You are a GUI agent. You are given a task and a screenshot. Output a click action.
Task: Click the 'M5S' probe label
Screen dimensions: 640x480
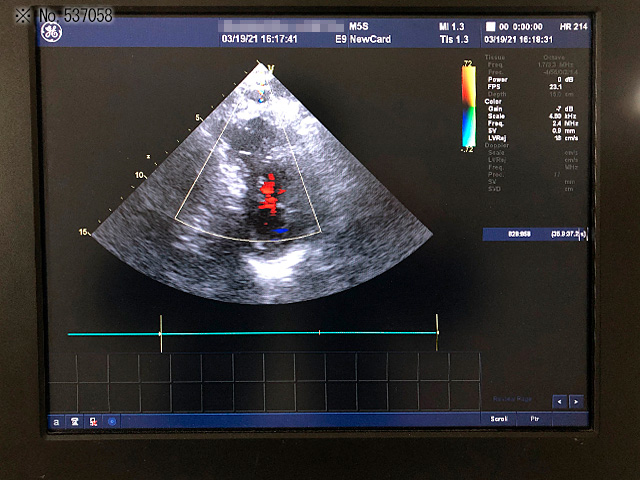tap(359, 27)
